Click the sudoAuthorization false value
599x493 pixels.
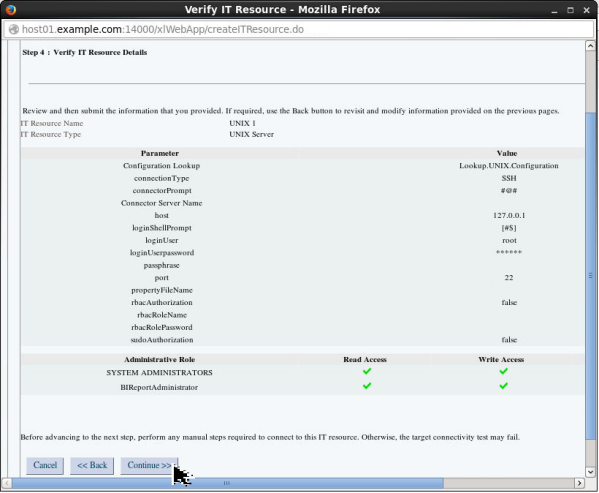tap(509, 340)
